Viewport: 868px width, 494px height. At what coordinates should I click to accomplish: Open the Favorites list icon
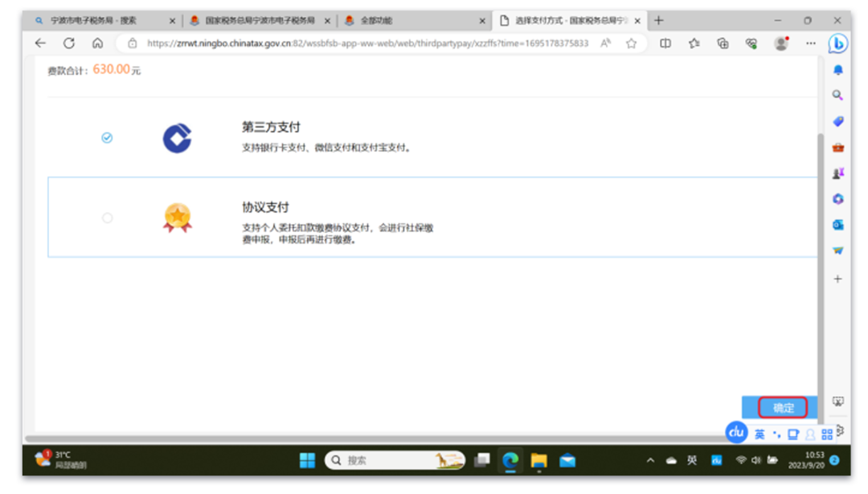click(694, 43)
